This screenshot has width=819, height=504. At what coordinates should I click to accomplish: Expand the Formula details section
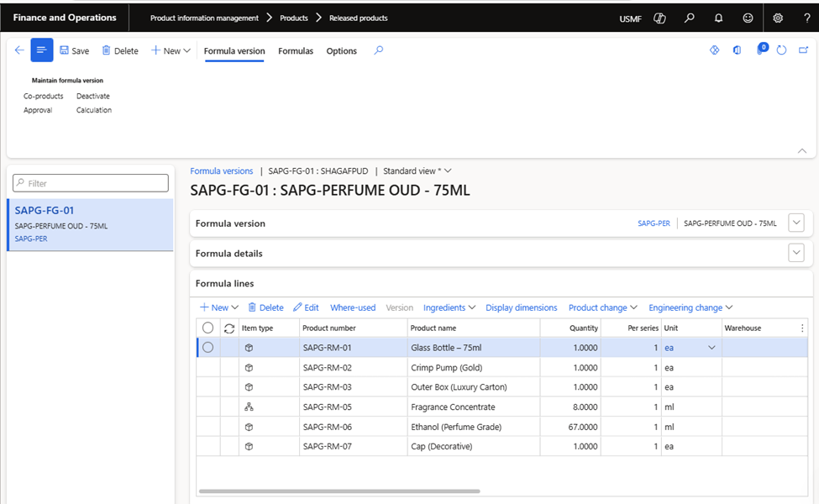[x=796, y=253]
